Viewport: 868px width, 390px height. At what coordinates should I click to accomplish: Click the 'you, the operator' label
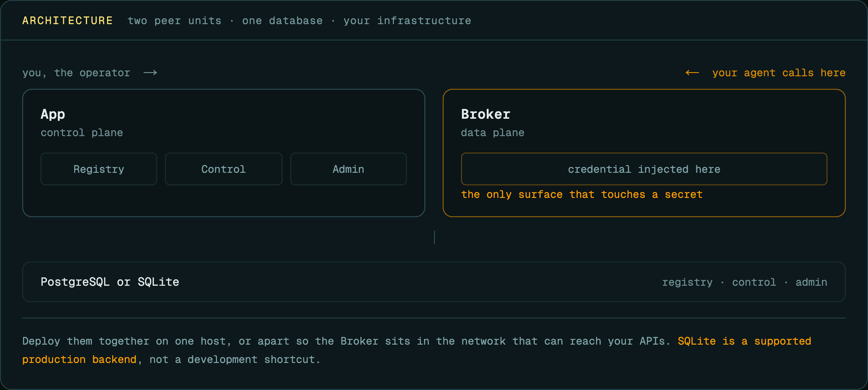pos(76,73)
